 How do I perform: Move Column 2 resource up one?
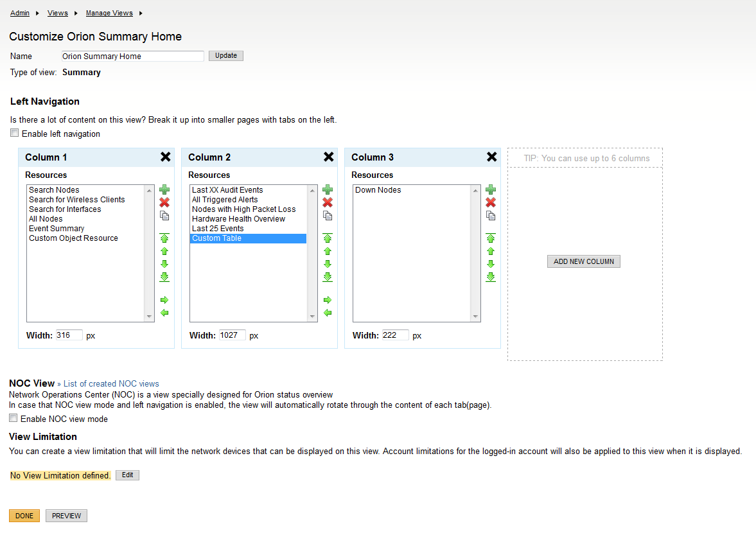[328, 251]
